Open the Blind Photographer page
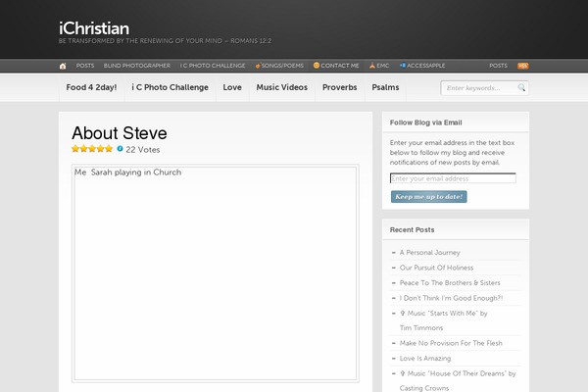Image resolution: width=588 pixels, height=392 pixels. 137,66
